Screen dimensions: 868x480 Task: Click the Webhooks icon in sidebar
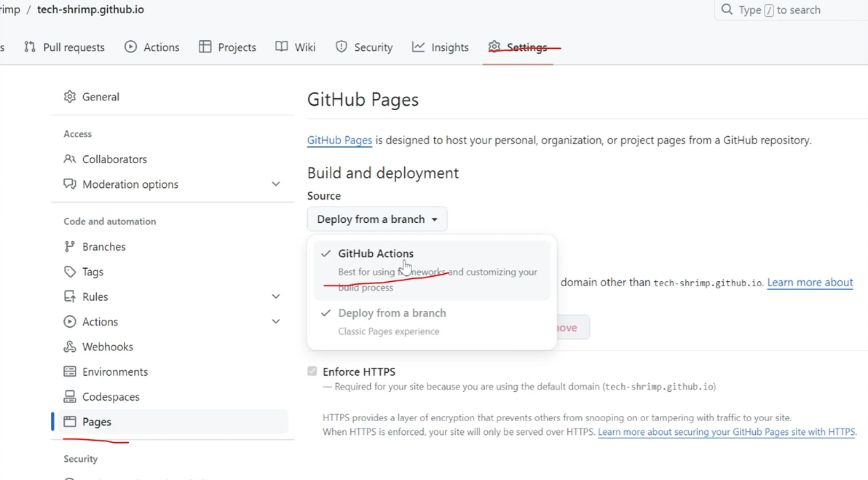[70, 347]
